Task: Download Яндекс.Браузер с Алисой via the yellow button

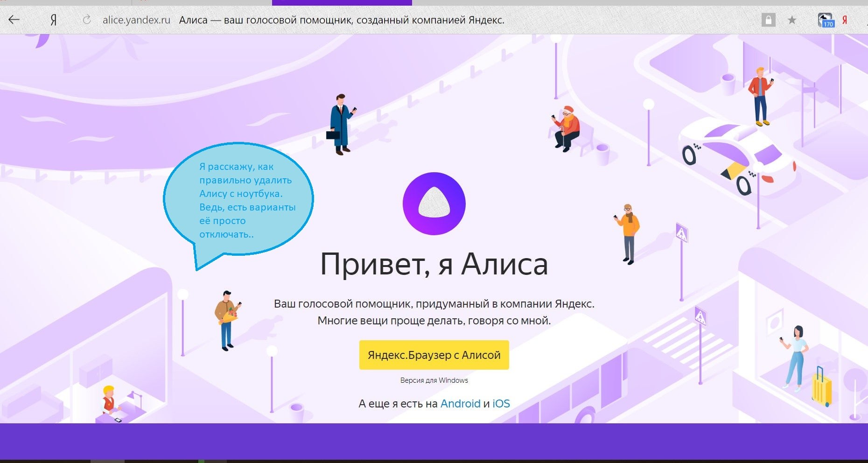Action: pos(434,355)
